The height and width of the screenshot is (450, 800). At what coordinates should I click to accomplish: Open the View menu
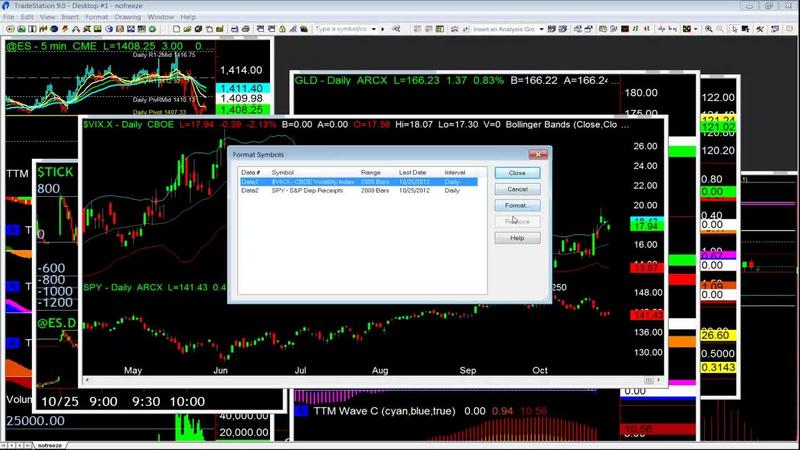(47, 17)
